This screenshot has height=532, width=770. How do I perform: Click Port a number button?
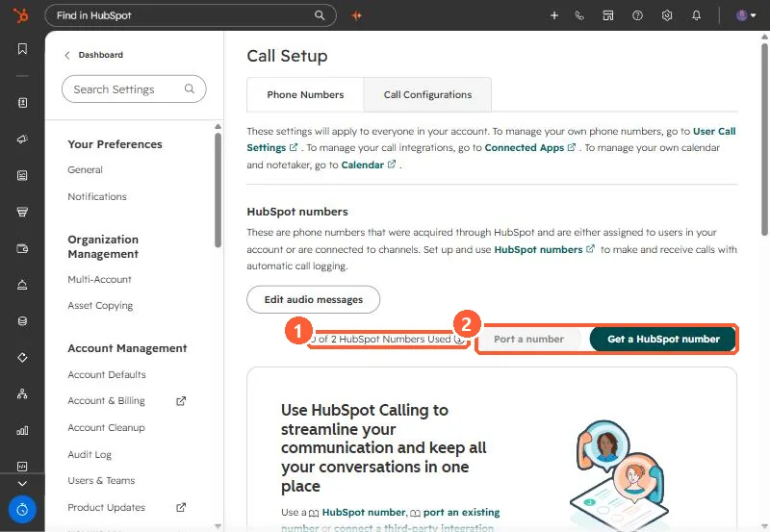click(528, 340)
